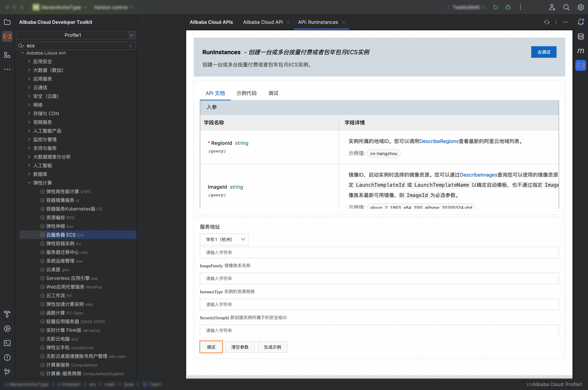Viewport: 588px width, 390px height.
Task: Select the API: RunInstances tab
Action: pos(318,22)
